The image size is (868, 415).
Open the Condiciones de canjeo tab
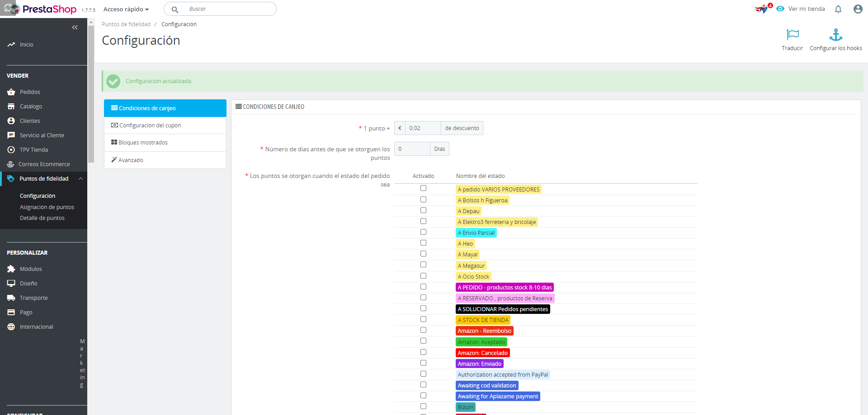tap(165, 108)
